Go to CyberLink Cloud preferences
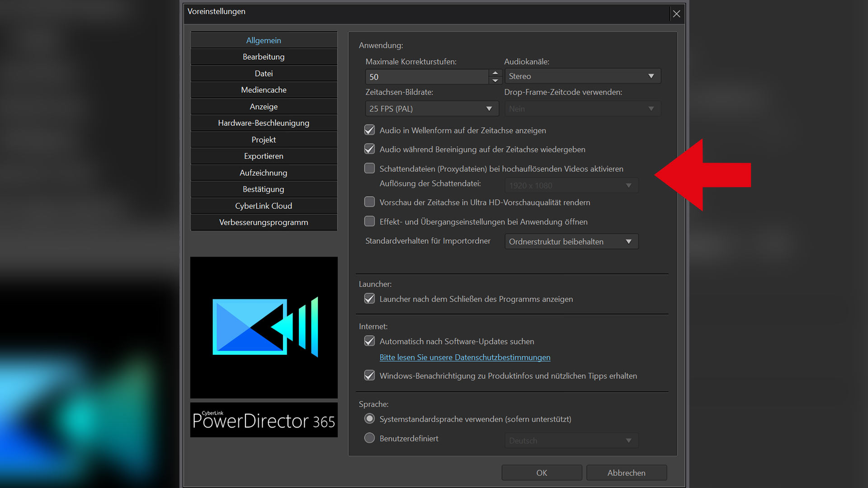Image resolution: width=868 pixels, height=488 pixels. [x=264, y=206]
